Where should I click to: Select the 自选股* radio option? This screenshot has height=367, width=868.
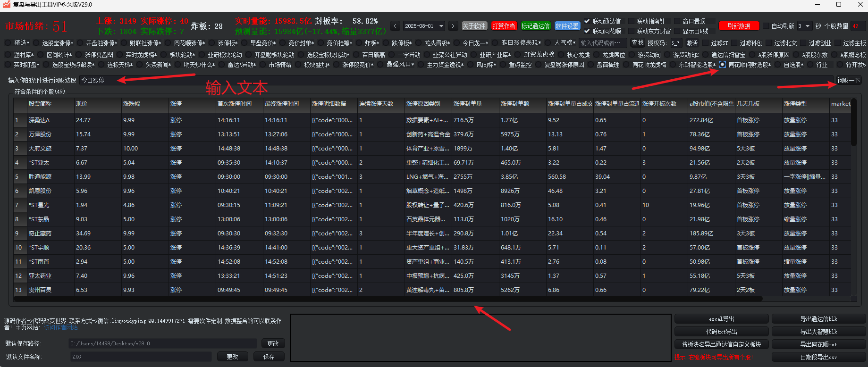(778, 65)
